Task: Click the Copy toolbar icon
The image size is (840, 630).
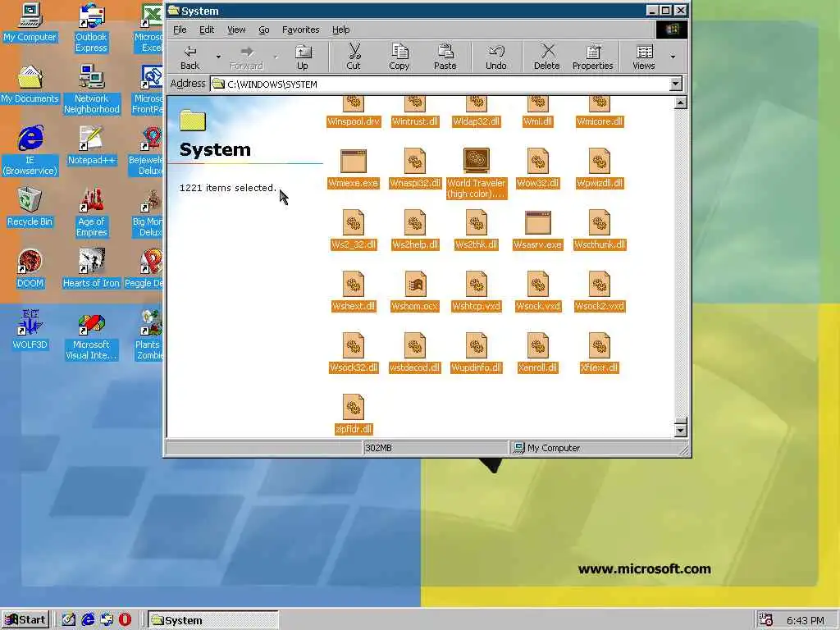Action: coord(399,57)
